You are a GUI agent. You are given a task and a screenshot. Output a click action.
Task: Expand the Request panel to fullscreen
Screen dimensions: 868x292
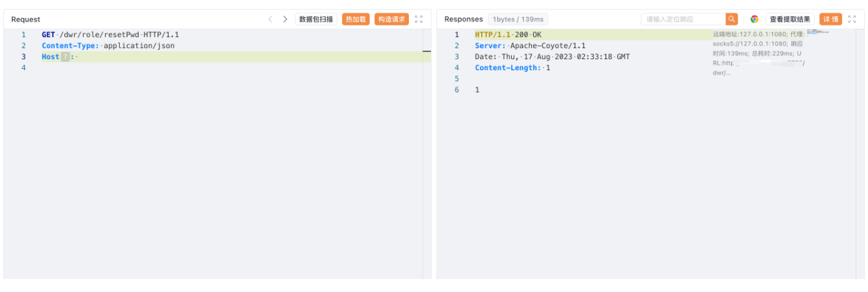click(x=419, y=20)
